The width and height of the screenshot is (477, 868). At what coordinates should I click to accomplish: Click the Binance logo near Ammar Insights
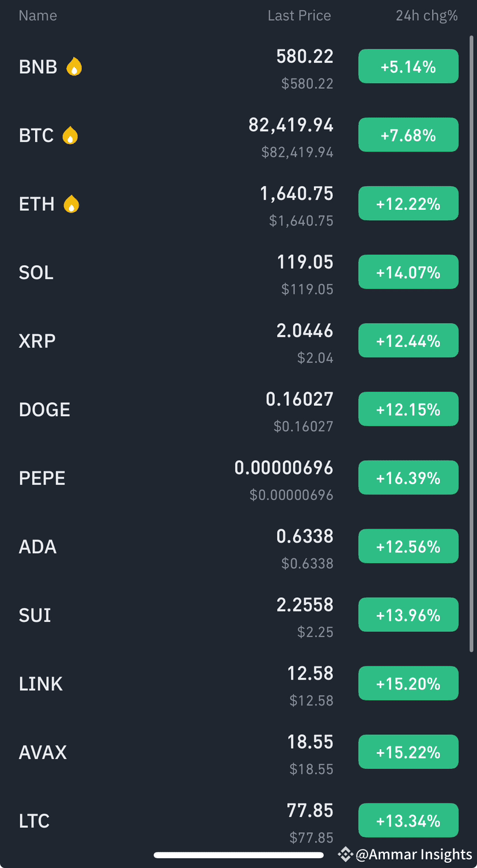(x=345, y=854)
